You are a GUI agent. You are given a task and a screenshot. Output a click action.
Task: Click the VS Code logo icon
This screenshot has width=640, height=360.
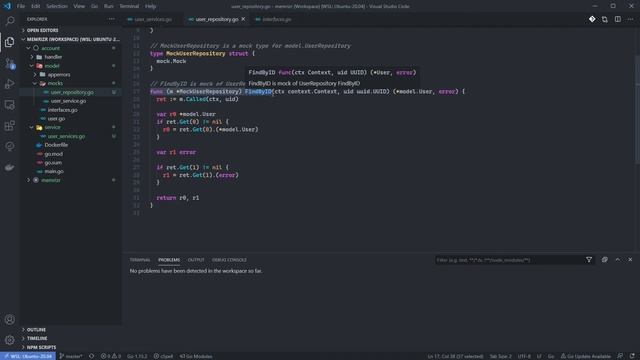click(x=7, y=6)
